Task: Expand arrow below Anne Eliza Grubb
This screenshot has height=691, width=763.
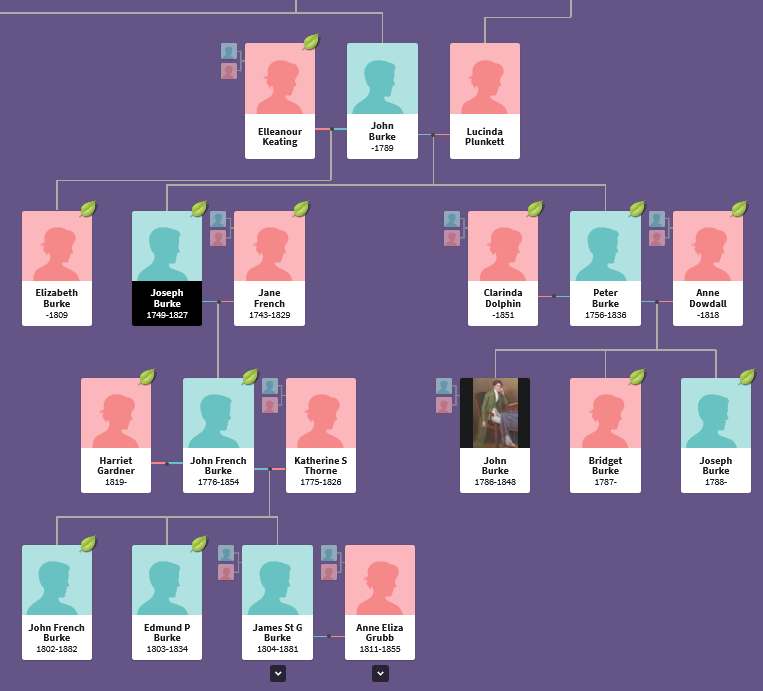Action: 380,674
